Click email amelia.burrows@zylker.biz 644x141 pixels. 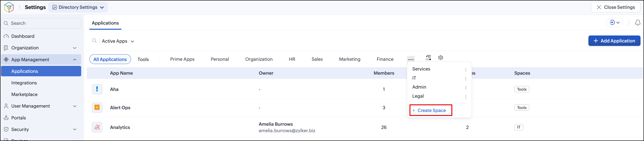[287, 131]
